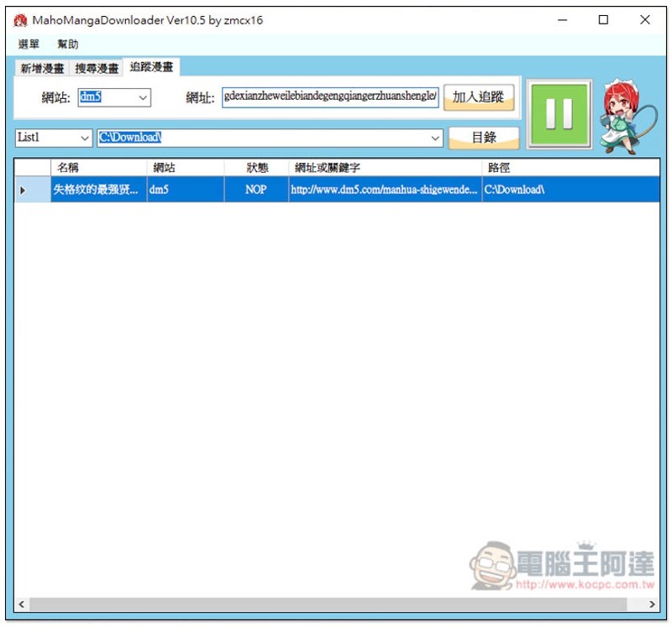
Task: Click the manga name cell 失格纹的最强贤...
Action: click(98, 190)
